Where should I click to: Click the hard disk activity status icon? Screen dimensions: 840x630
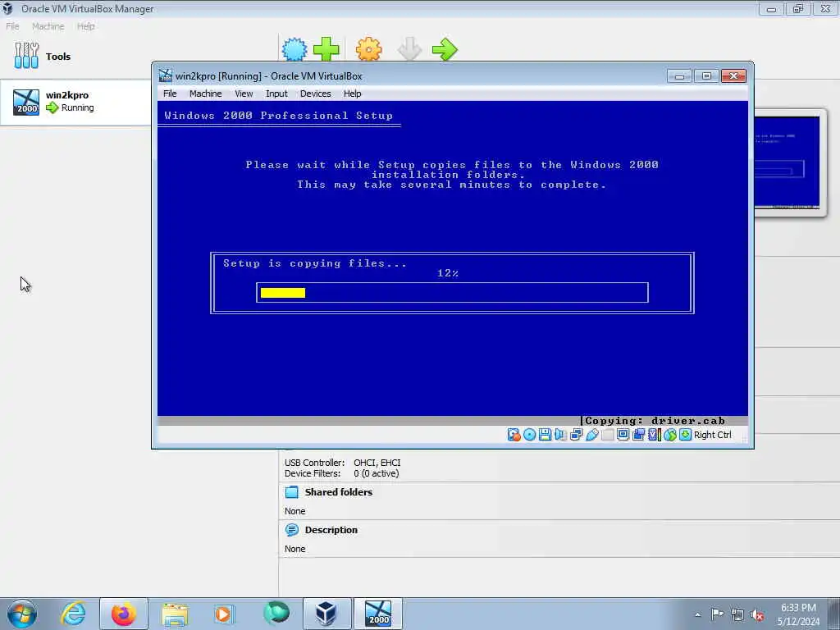tap(514, 435)
